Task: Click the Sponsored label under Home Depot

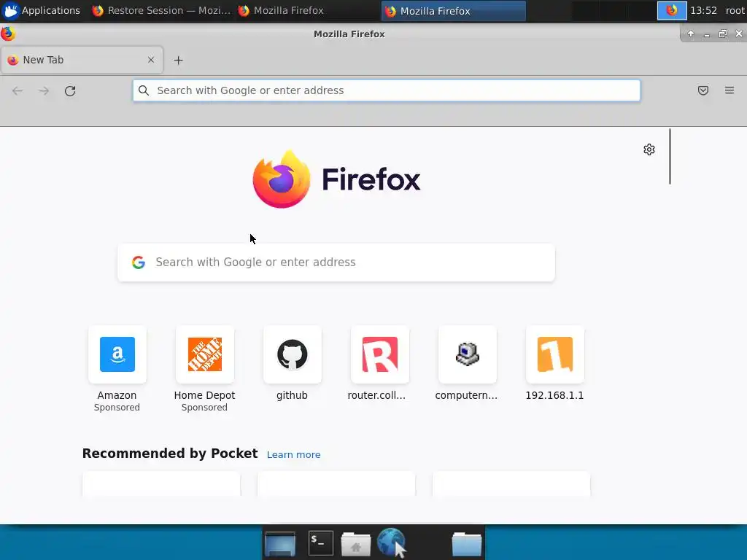Action: [204, 408]
